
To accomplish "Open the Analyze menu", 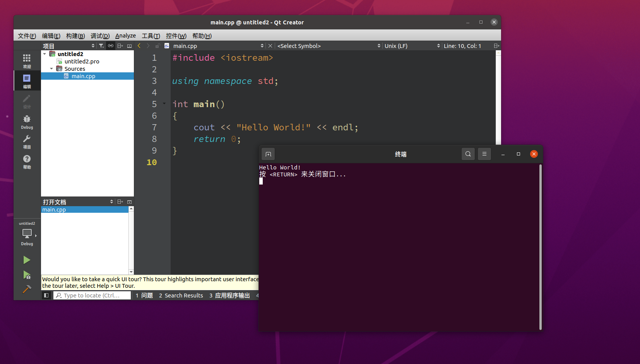I will (125, 36).
